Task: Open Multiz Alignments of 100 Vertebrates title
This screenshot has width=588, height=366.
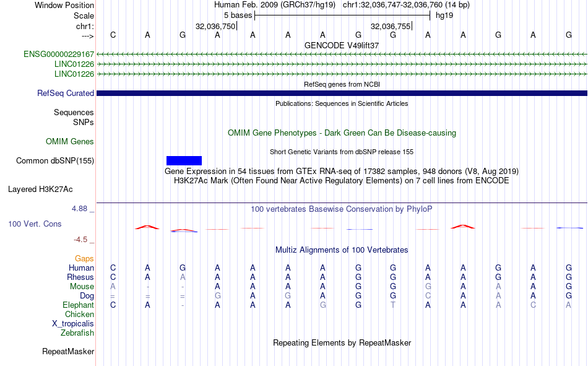Action: pyautogui.click(x=342, y=250)
